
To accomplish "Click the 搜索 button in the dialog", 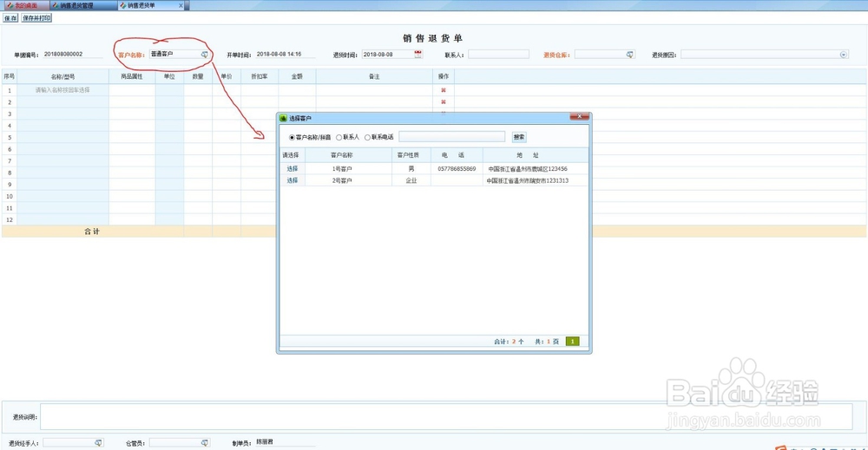I will tap(519, 137).
